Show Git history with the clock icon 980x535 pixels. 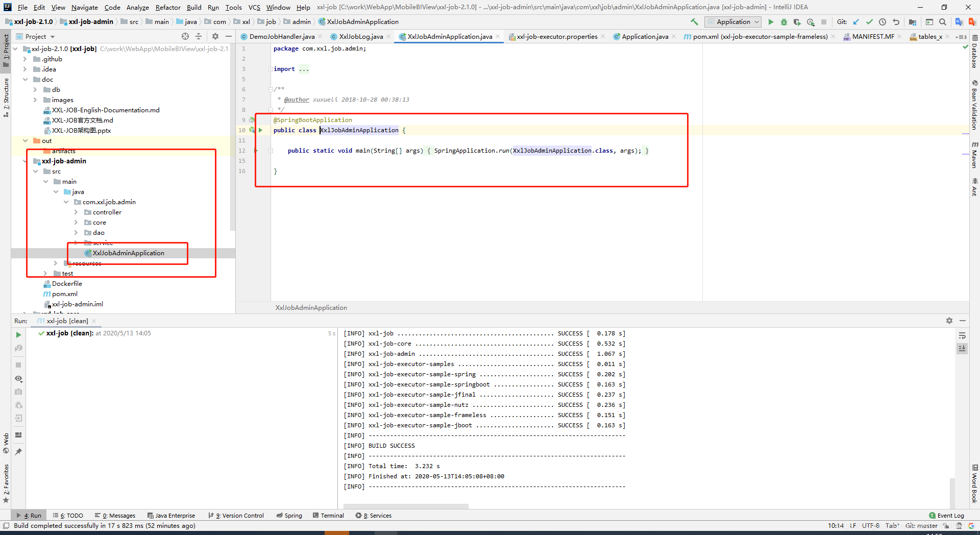pyautogui.click(x=883, y=22)
